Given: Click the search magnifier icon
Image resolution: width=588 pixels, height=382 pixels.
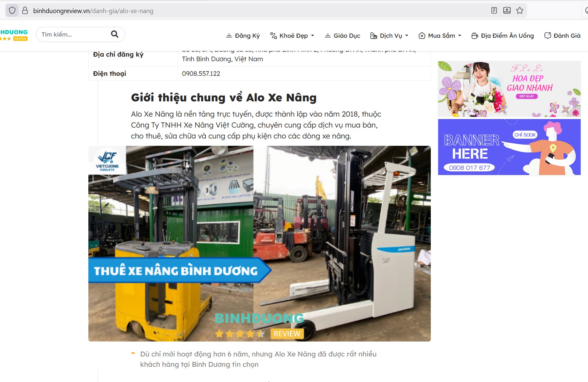Looking at the screenshot, I should [x=114, y=34].
